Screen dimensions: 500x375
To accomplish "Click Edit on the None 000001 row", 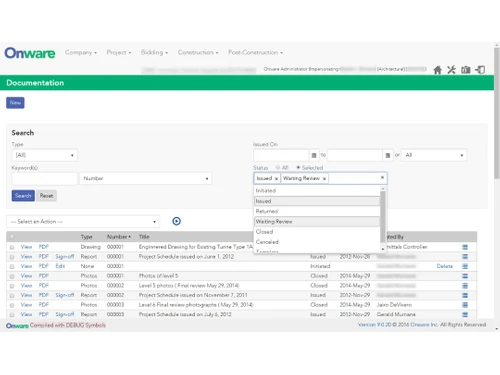I will tap(60, 266).
